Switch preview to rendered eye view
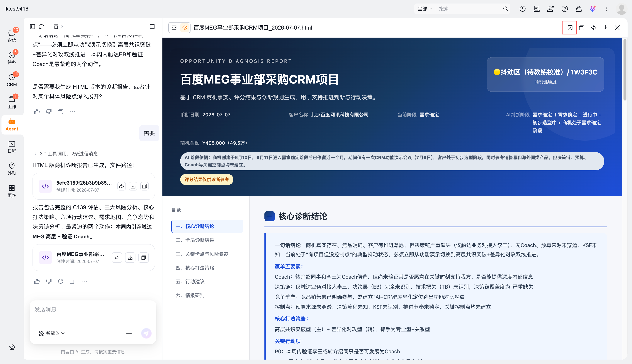The width and height of the screenshot is (632, 364). coord(185,28)
